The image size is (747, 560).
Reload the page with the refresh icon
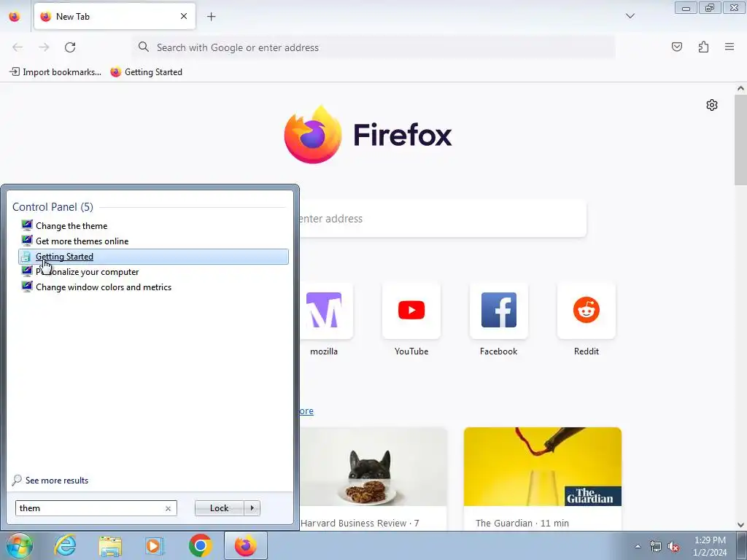tap(70, 47)
